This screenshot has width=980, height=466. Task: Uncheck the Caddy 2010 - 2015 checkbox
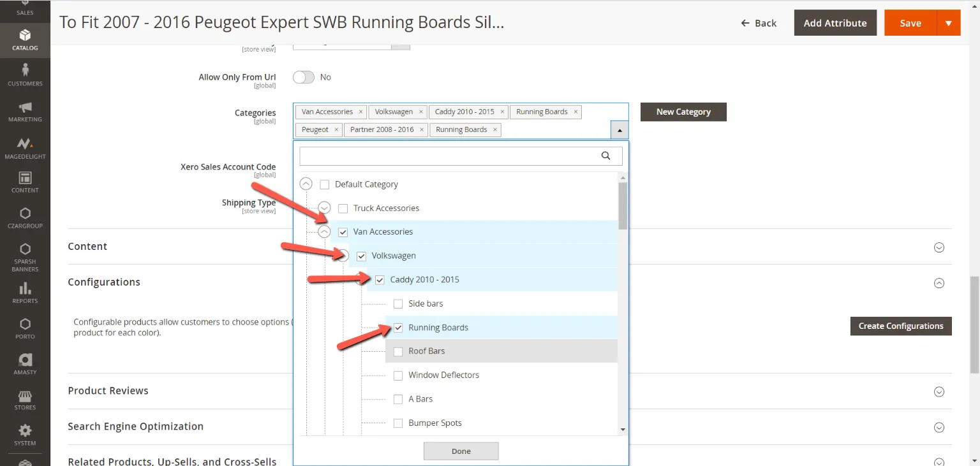pos(380,280)
